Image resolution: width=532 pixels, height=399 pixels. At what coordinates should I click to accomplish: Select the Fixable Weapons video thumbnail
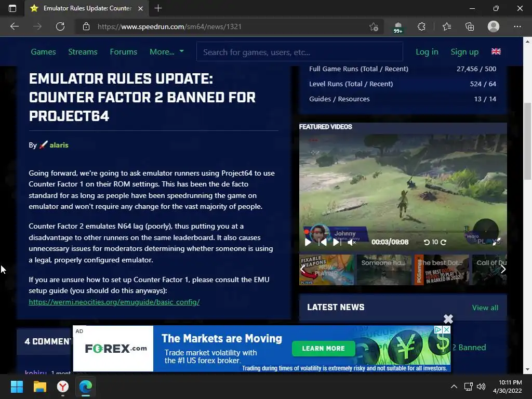pos(326,270)
